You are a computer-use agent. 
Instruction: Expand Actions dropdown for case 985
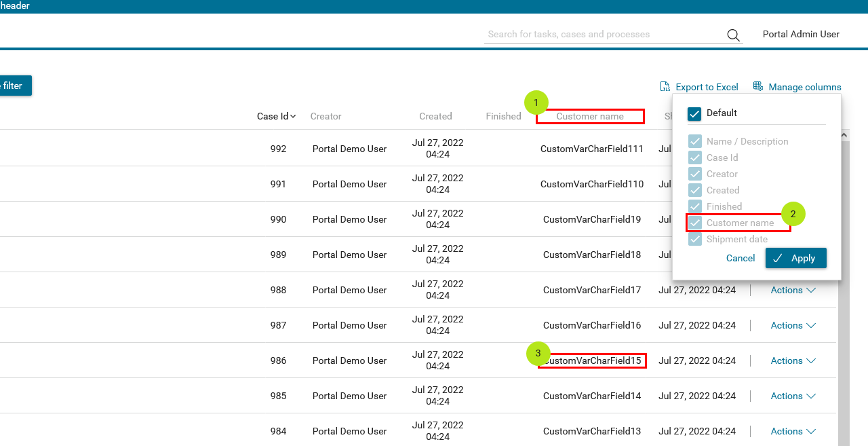793,396
